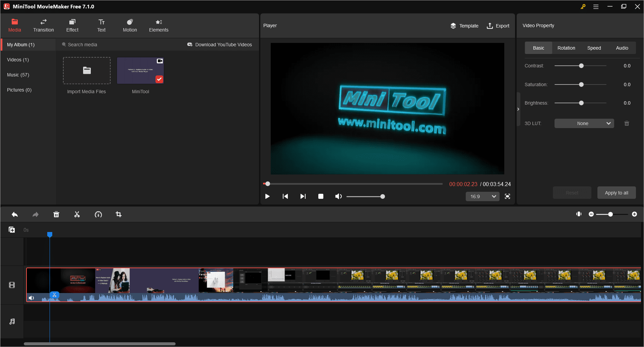Click Apply to all button
Image resolution: width=644 pixels, height=347 pixels.
pyautogui.click(x=617, y=193)
